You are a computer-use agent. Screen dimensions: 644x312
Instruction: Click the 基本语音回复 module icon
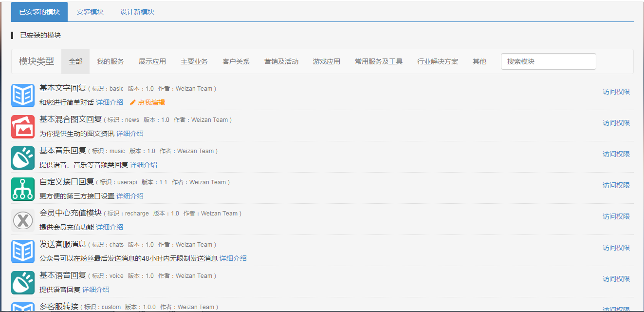click(x=23, y=282)
